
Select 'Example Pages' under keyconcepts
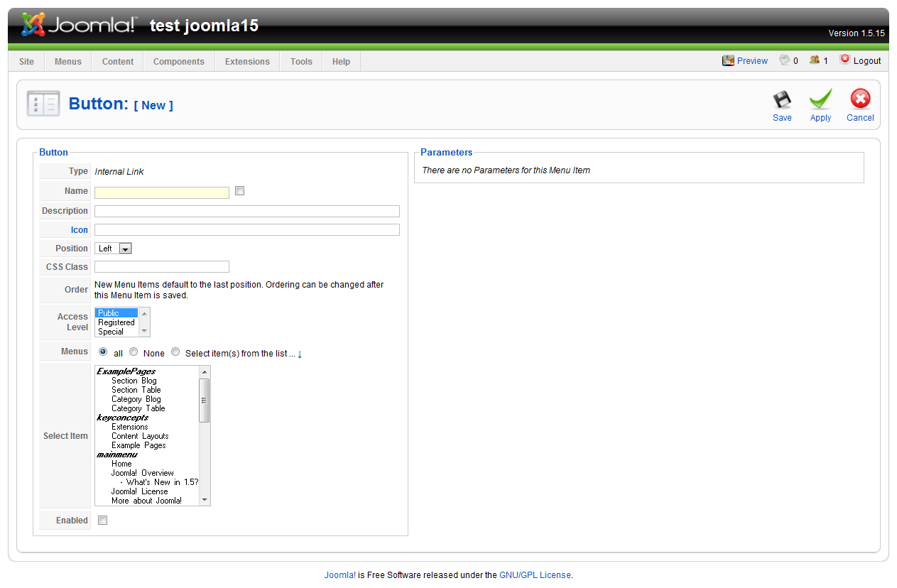(x=138, y=445)
